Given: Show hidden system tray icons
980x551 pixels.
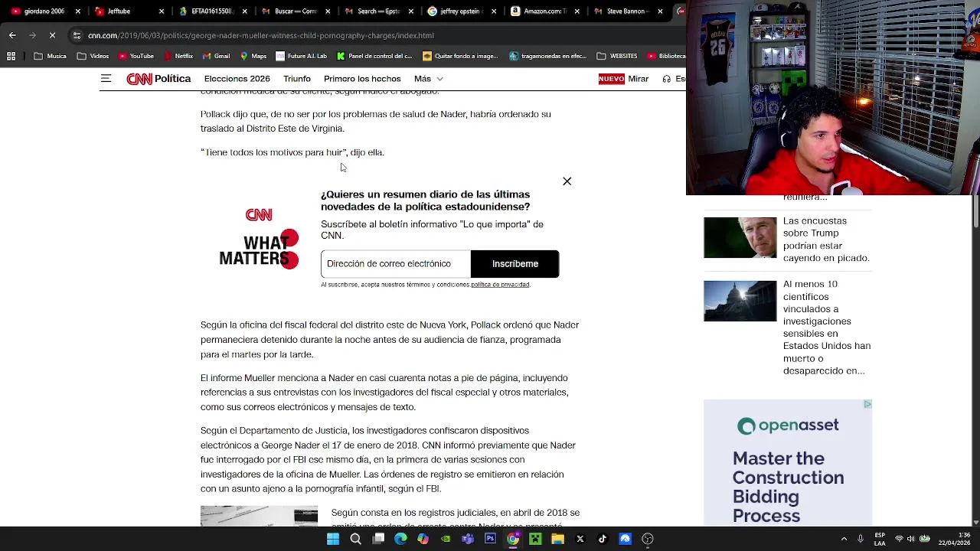Looking at the screenshot, I should pos(844,539).
